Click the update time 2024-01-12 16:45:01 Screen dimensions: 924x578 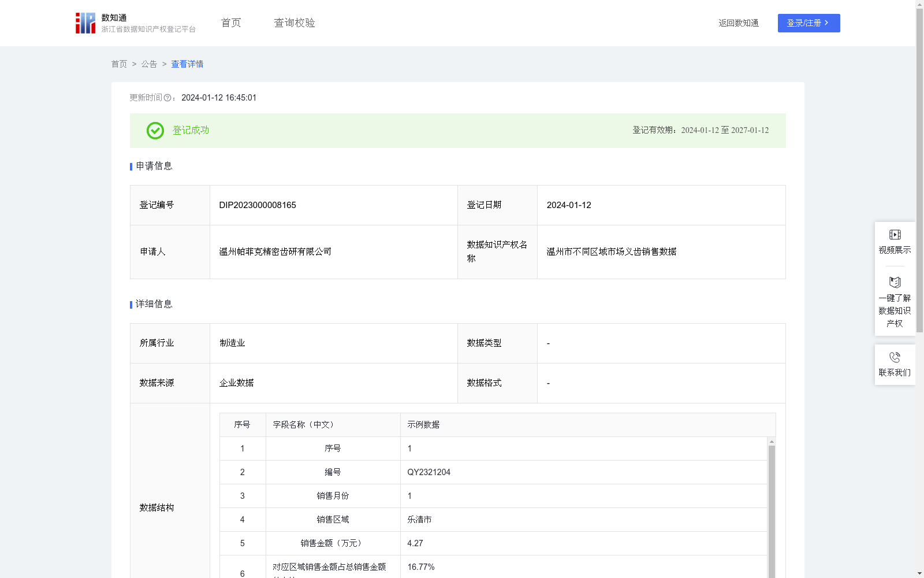(x=219, y=98)
